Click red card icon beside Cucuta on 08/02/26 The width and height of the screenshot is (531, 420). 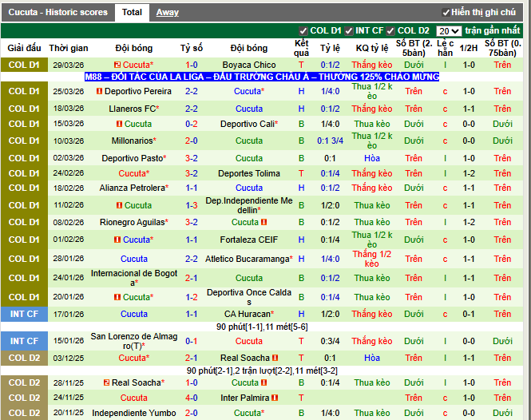264,223
